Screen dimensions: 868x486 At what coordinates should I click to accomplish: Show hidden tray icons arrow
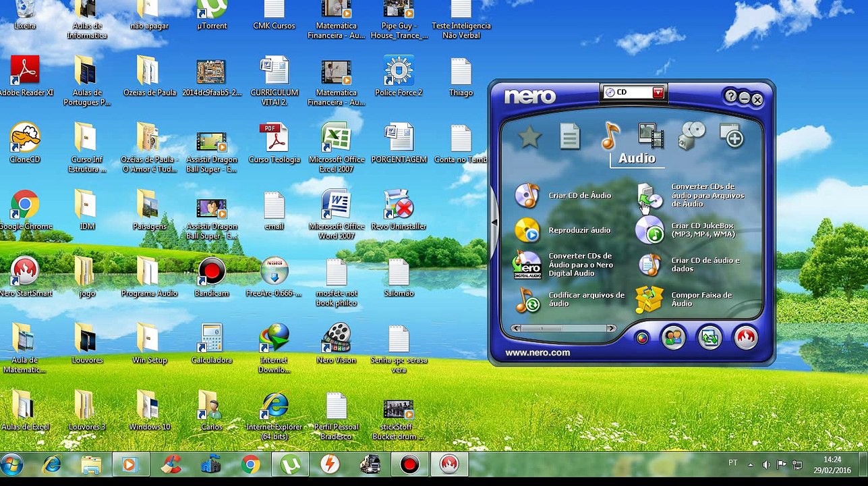click(751, 464)
